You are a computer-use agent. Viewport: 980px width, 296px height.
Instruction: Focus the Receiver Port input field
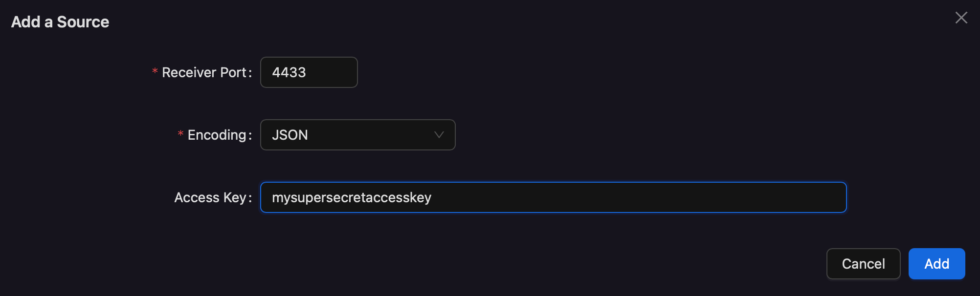click(x=309, y=72)
